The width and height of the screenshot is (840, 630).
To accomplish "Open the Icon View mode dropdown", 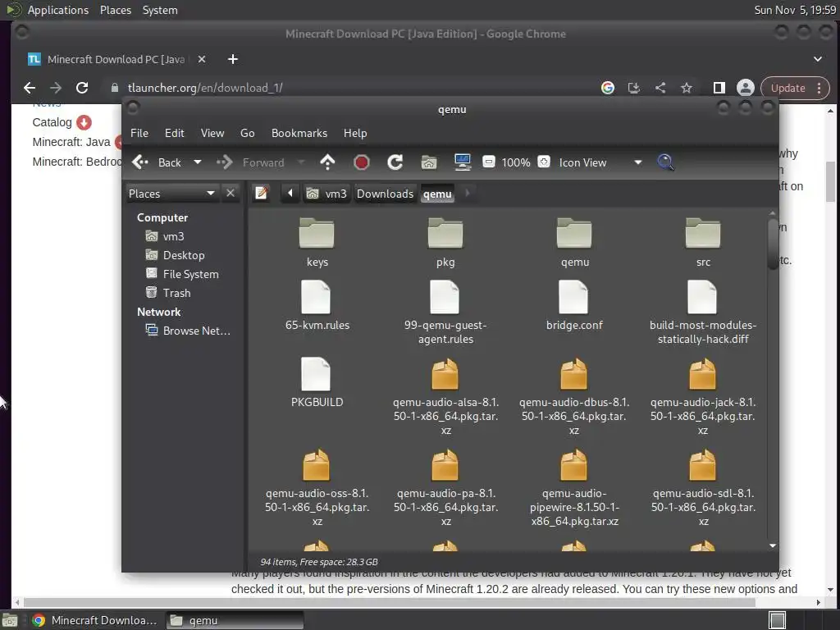I will (600, 162).
